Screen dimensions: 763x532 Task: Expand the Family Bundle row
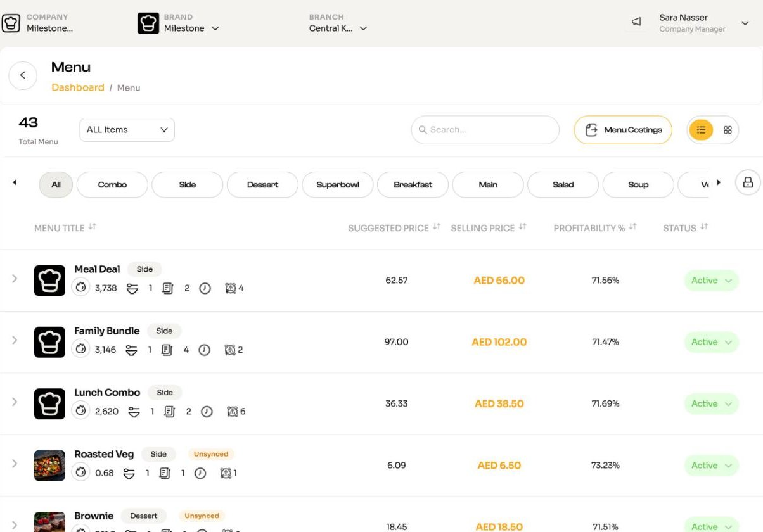15,340
